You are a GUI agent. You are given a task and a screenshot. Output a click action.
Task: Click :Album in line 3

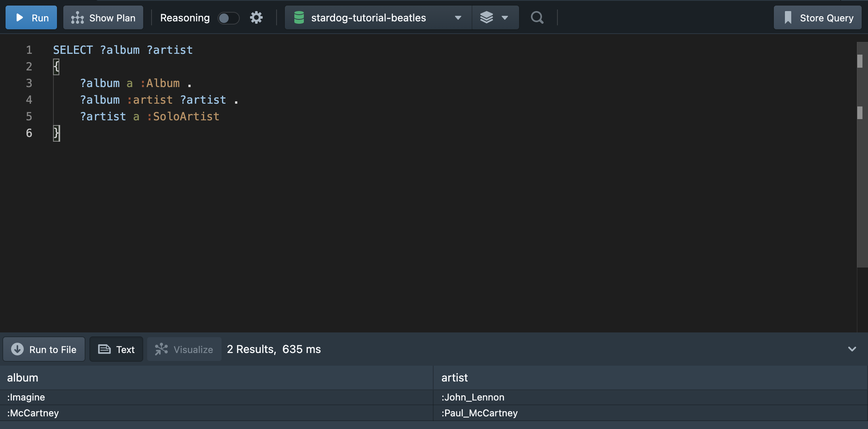pos(160,83)
